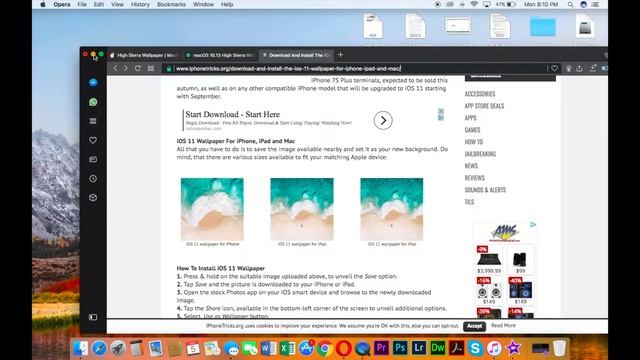Open the File menu
The width and height of the screenshot is (640, 360).
click(x=82, y=4)
